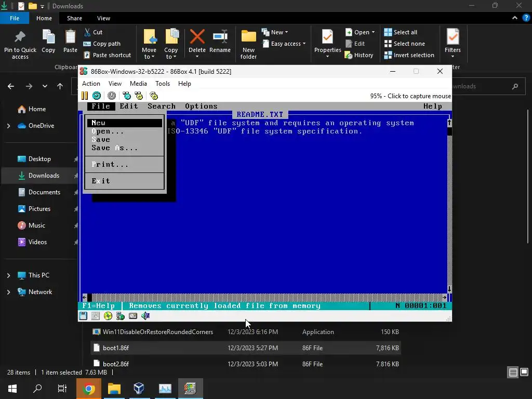Image resolution: width=532 pixels, height=399 pixels.
Task: Click Select none in the ribbon
Action: click(404, 44)
